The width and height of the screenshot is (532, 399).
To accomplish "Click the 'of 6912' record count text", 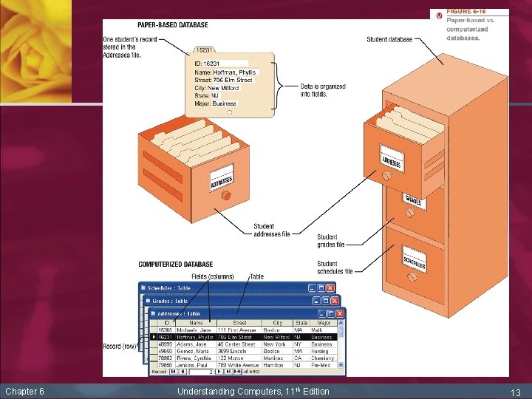I will (251, 372).
